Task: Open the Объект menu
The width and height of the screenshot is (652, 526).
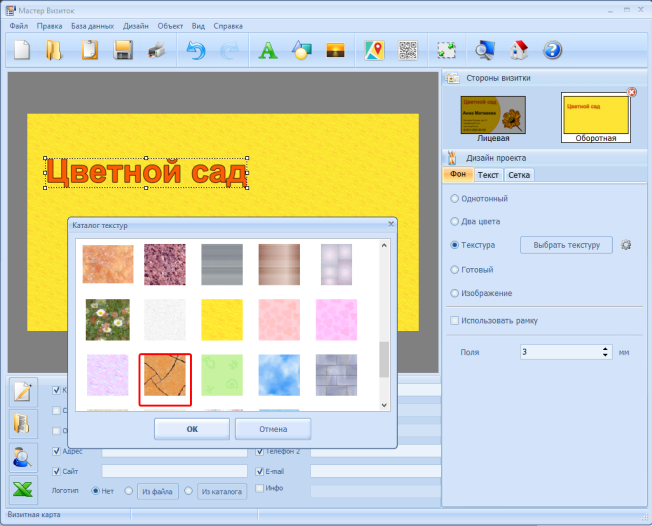Action: pyautogui.click(x=170, y=26)
